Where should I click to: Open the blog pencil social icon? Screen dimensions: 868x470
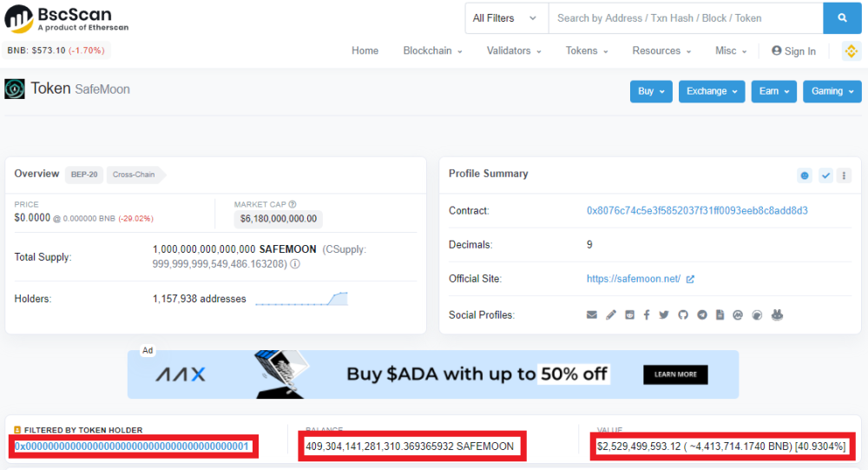tap(610, 314)
